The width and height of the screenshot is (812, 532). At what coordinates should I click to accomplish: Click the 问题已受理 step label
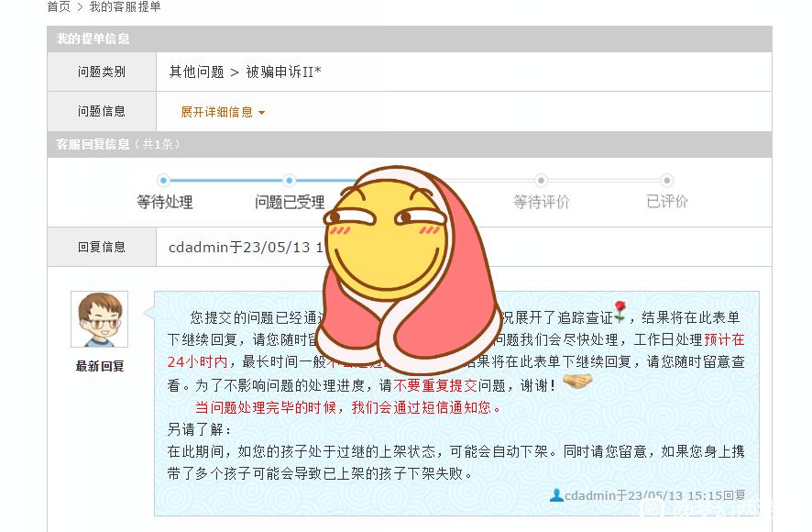pos(290,202)
